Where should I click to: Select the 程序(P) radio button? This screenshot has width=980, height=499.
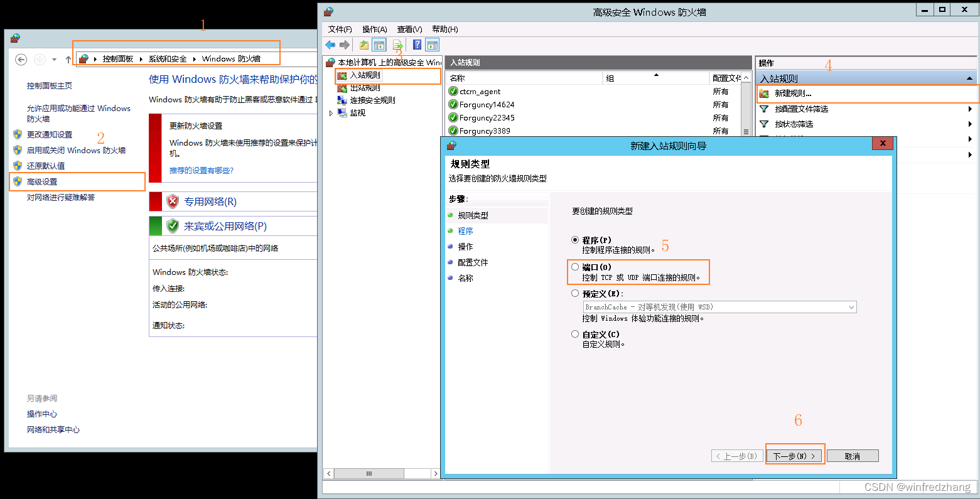tap(575, 240)
